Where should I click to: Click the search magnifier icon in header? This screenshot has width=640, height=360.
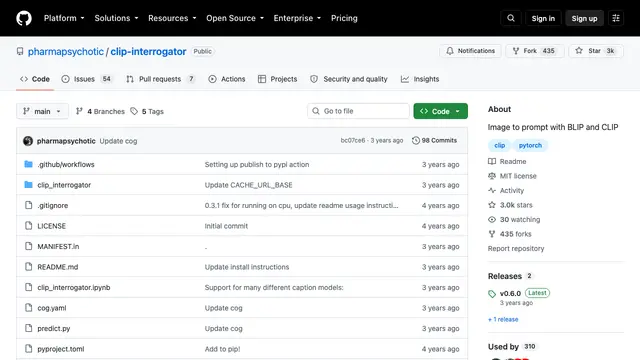tap(511, 18)
